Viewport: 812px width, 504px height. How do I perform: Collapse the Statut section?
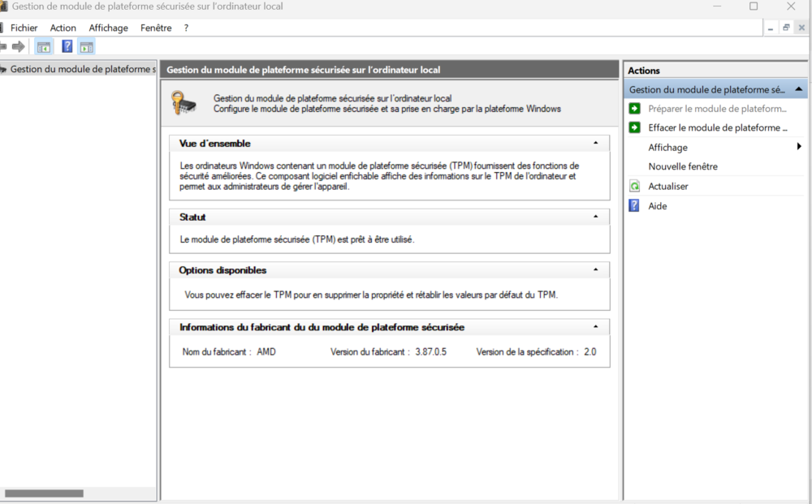coord(596,218)
